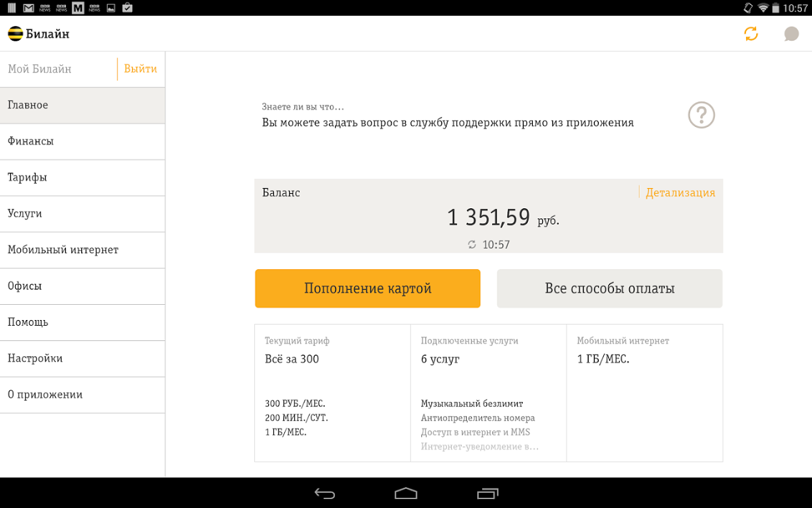
Task: Tap the 6 услуг count text
Action: point(440,359)
